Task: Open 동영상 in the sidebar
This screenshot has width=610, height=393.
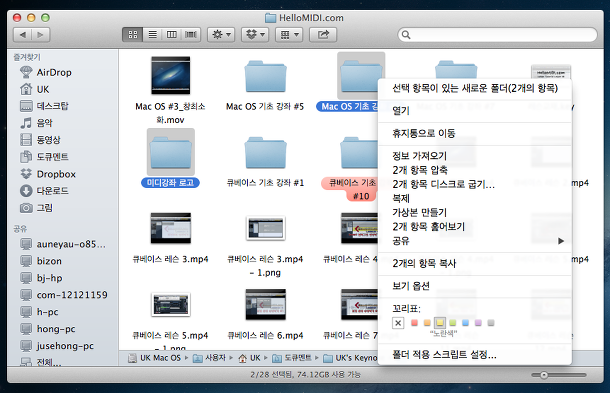Action: pyautogui.click(x=40, y=140)
